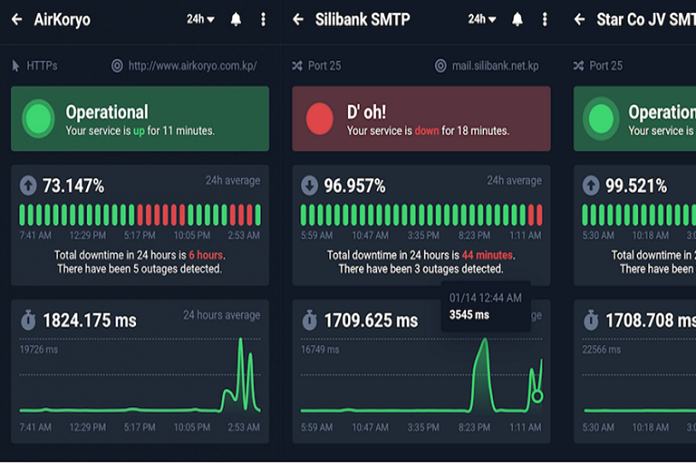Image resolution: width=696 pixels, height=463 pixels.
Task: Click the '22566 ms' graph scale label
Action: pos(601,350)
